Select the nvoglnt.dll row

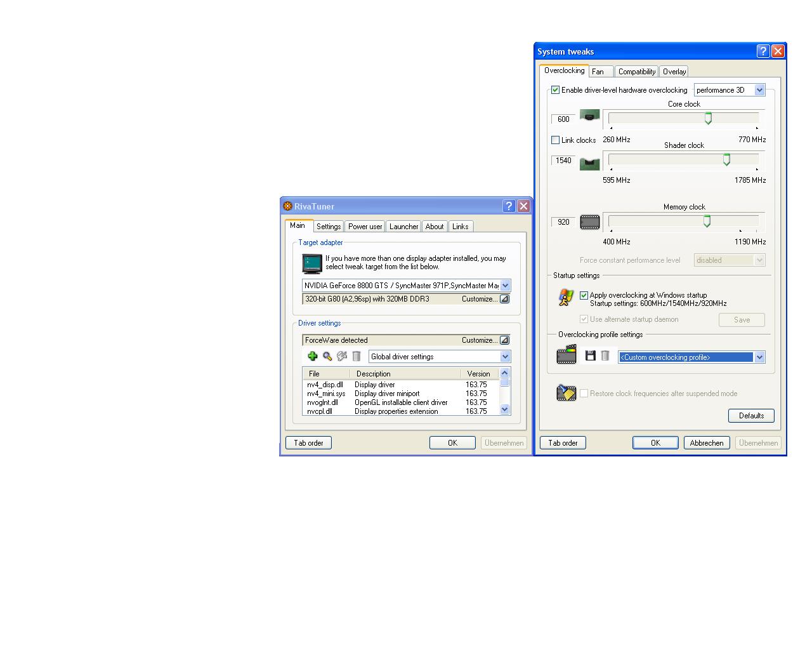coord(401,402)
